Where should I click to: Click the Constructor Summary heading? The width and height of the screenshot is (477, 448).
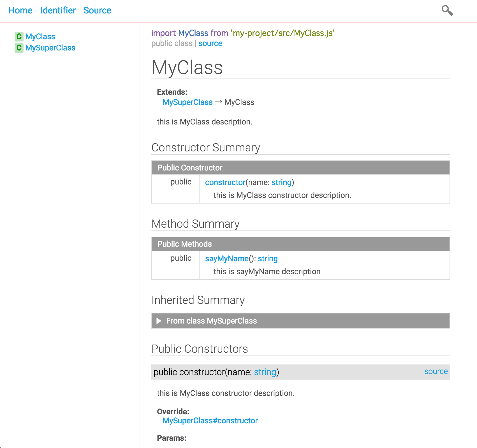(206, 147)
